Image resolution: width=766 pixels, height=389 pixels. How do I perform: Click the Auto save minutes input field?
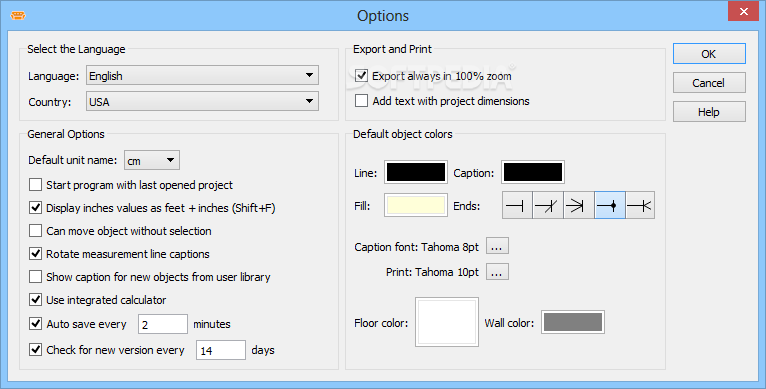coord(163,324)
